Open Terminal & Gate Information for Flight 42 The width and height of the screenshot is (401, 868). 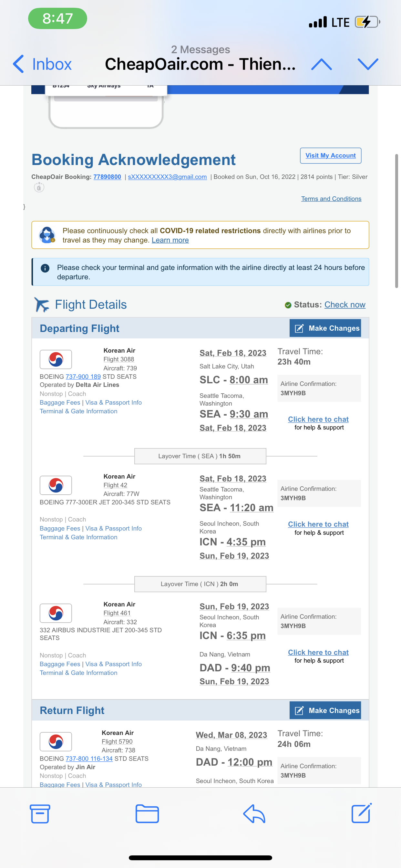click(x=78, y=537)
